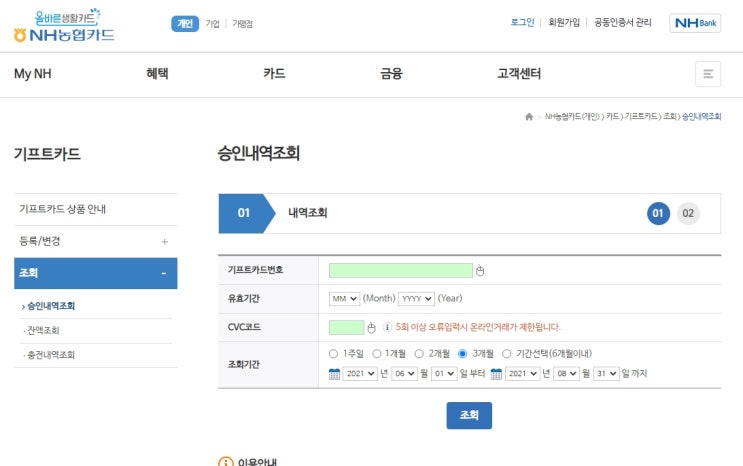
Task: Open 잔액조회 in the sidebar
Action: (x=43, y=330)
